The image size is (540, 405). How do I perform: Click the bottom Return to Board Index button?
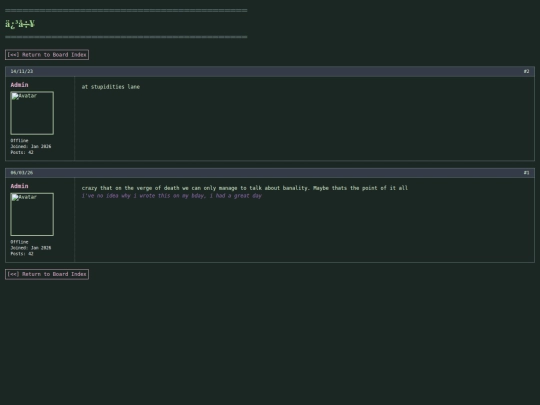(x=47, y=274)
